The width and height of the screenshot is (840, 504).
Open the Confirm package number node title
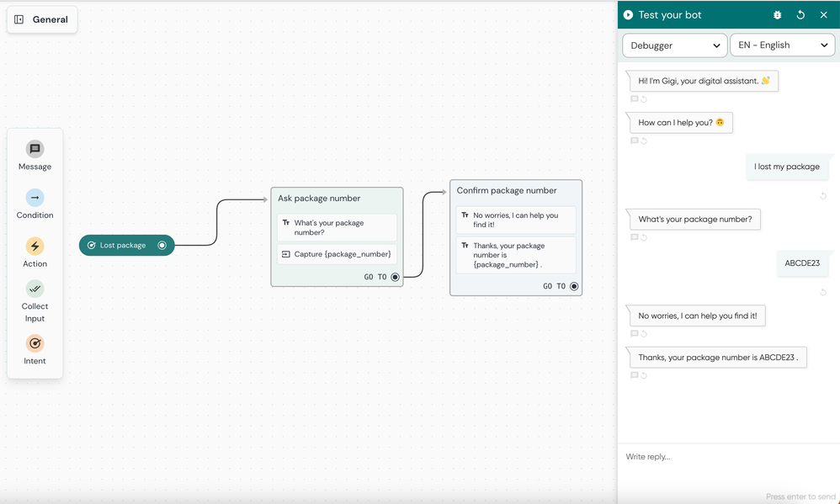506,191
